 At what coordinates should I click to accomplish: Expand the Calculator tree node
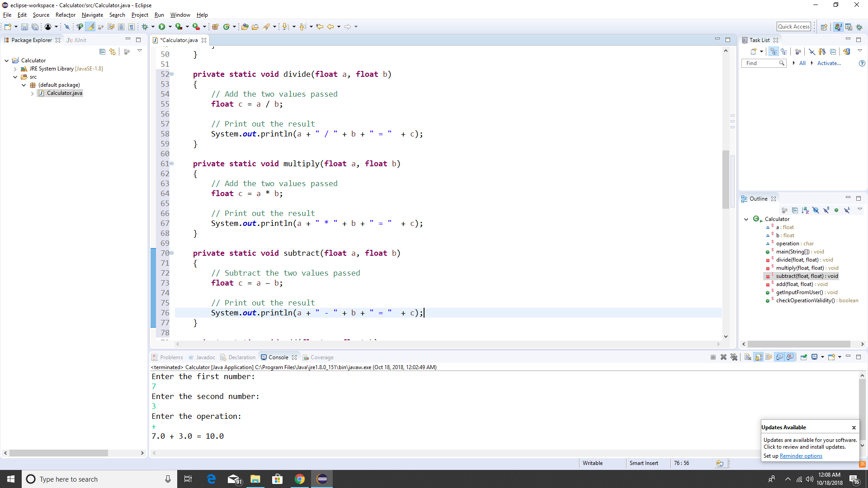click(746, 219)
